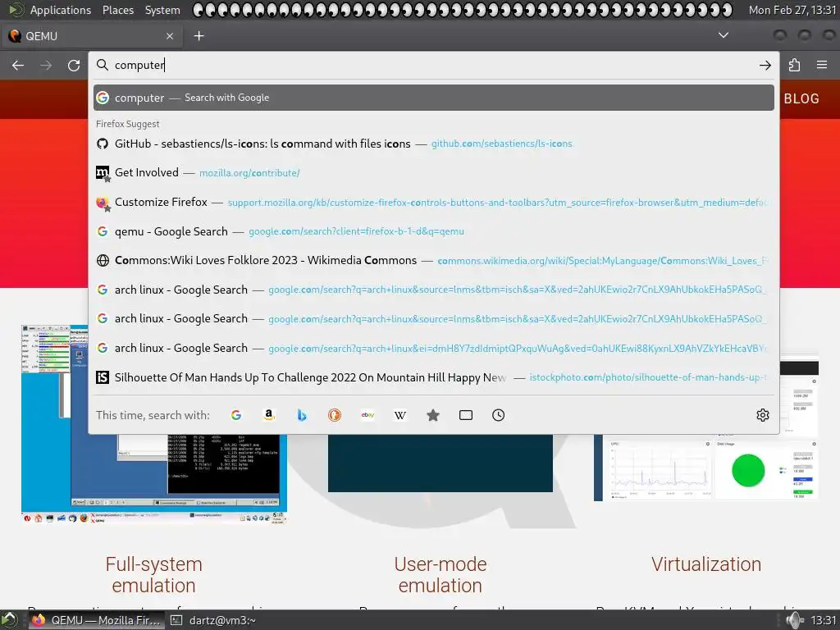Click the Virtualization heading
The image size is (840, 630).
point(706,564)
